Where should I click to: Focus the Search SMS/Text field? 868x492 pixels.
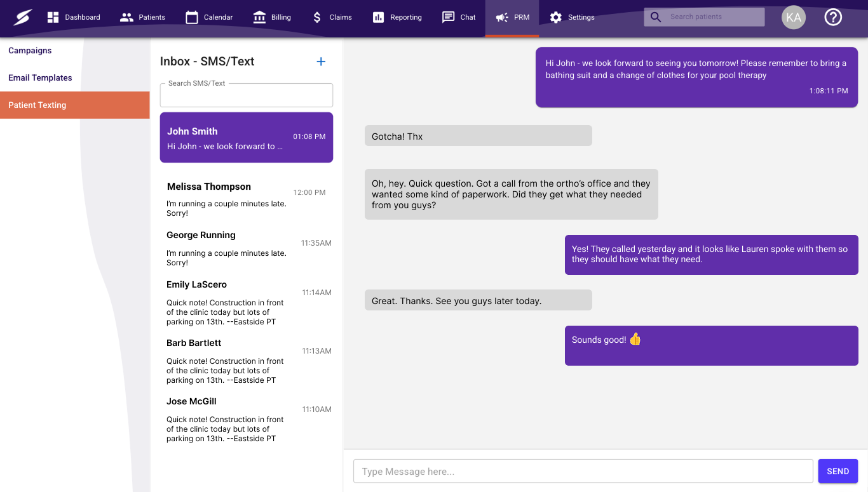[246, 96]
